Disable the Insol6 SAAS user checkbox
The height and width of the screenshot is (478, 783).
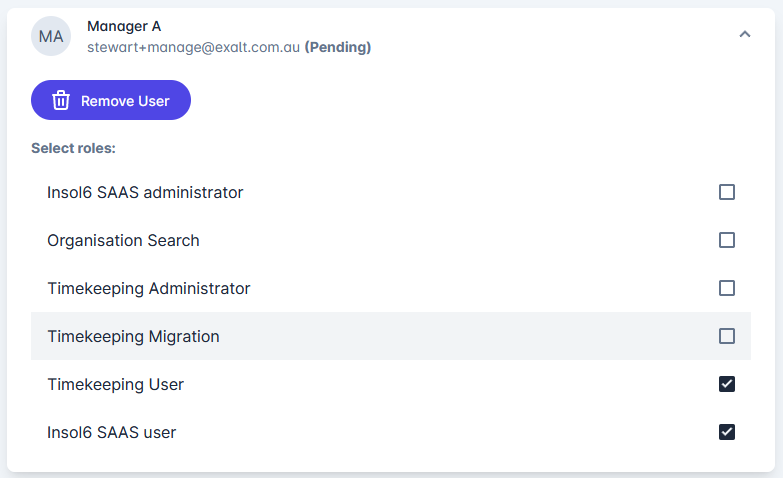pyautogui.click(x=727, y=432)
